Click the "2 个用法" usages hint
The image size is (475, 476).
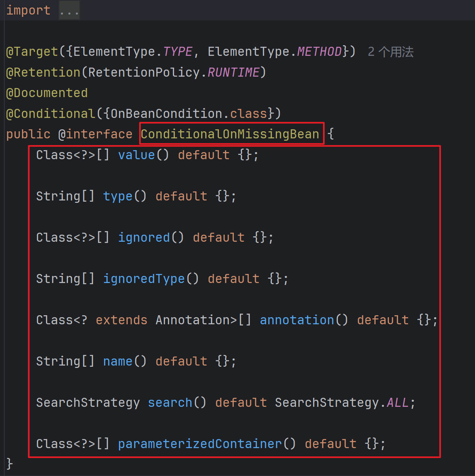pos(391,52)
